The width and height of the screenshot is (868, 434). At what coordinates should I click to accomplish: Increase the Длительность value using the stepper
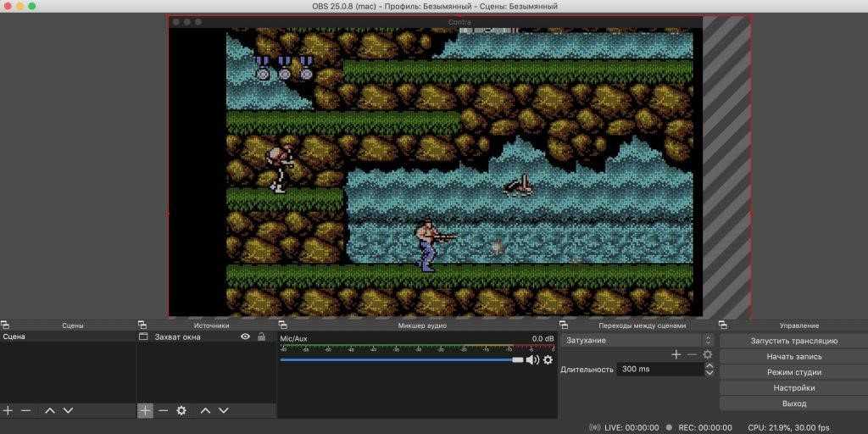pos(709,366)
